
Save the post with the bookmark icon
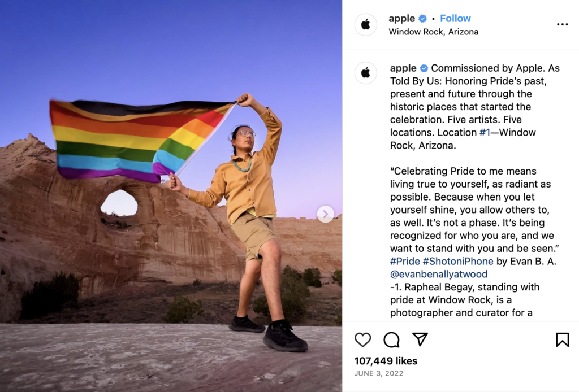click(563, 339)
